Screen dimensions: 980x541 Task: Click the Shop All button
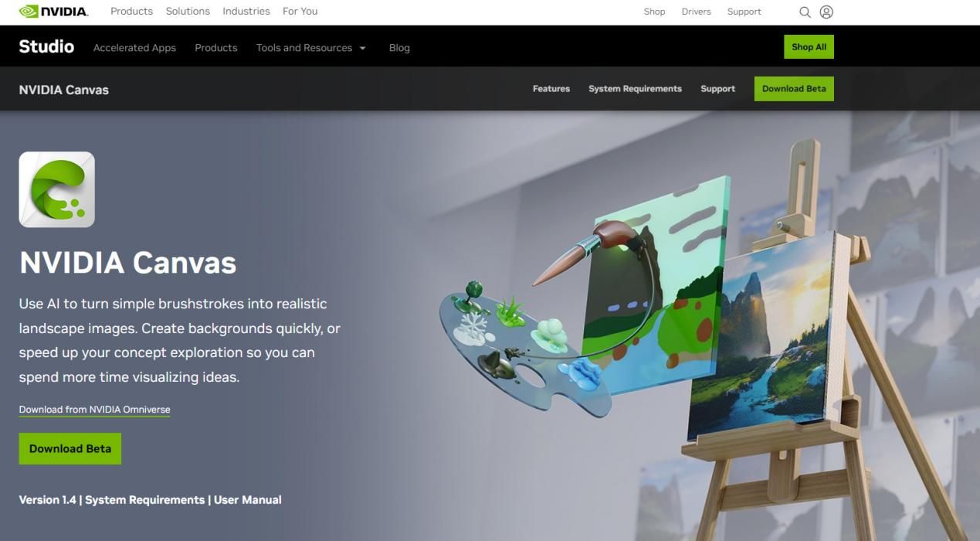809,47
